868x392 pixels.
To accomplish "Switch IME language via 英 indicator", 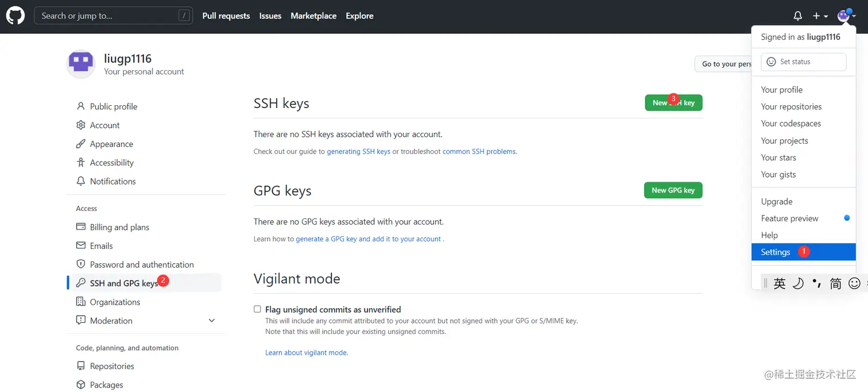I will (779, 283).
